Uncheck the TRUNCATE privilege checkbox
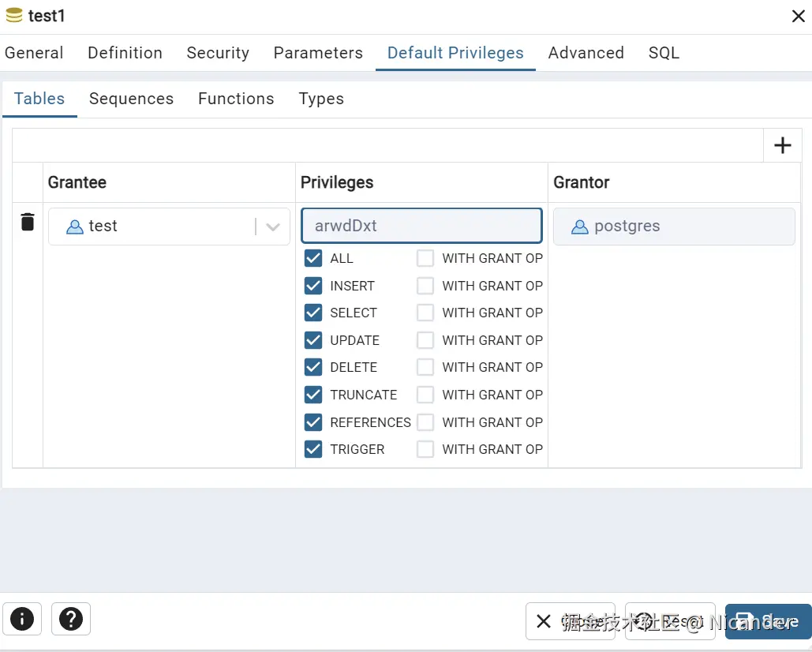 coord(313,395)
